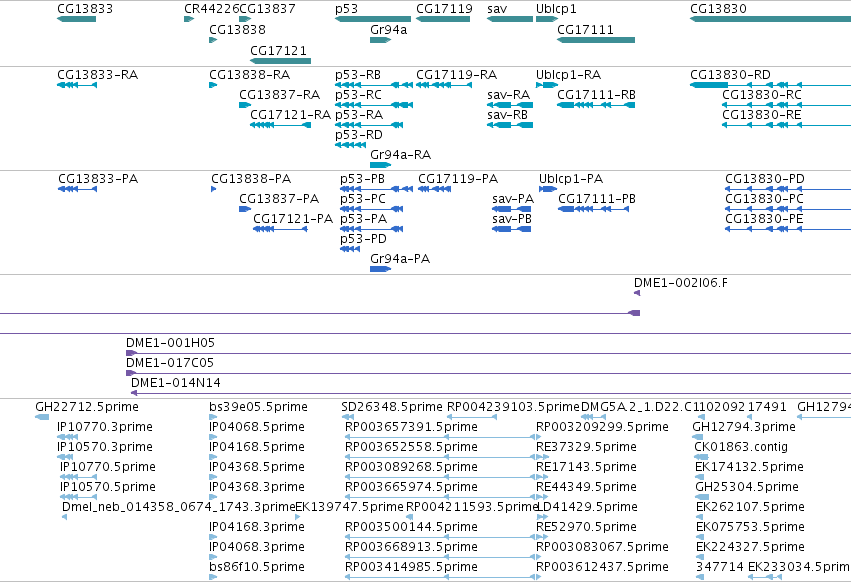The width and height of the screenshot is (851, 582).
Task: Select the Ublcp1 gene label
Action: [x=556, y=9]
